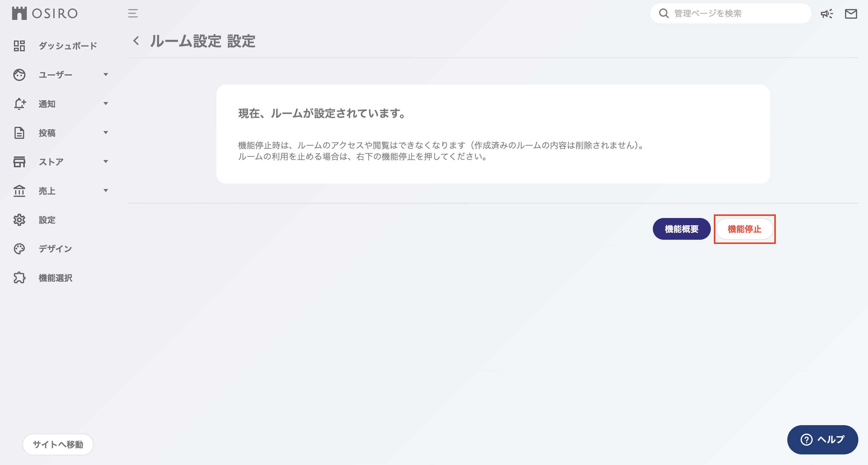Click the design palette icon
868x465 pixels.
pyautogui.click(x=19, y=249)
